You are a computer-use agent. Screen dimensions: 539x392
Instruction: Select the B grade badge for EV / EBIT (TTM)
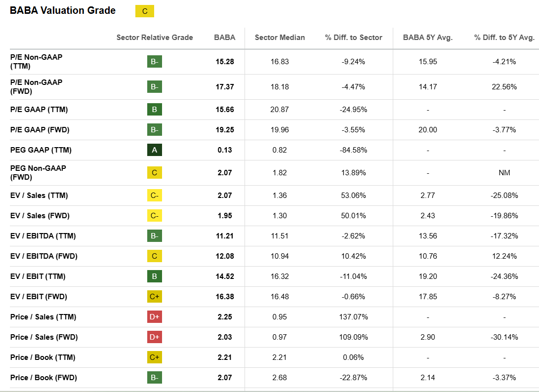[x=155, y=276]
